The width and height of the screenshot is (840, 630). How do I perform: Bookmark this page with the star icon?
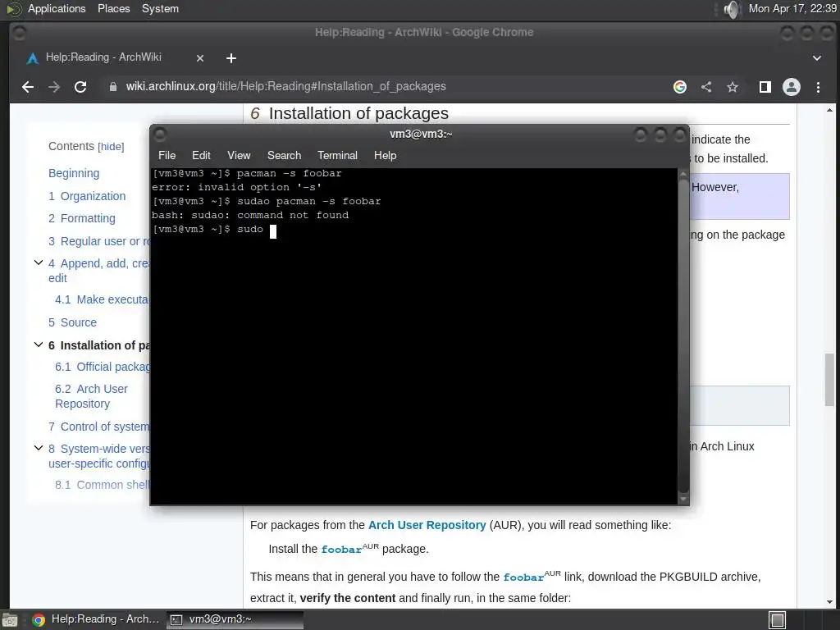pyautogui.click(x=733, y=87)
